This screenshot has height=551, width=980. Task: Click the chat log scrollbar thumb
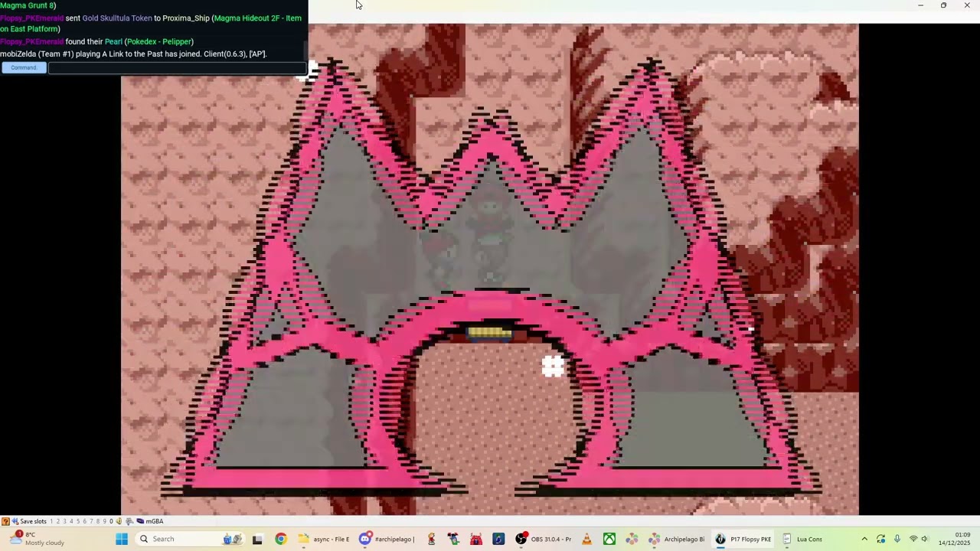click(305, 51)
